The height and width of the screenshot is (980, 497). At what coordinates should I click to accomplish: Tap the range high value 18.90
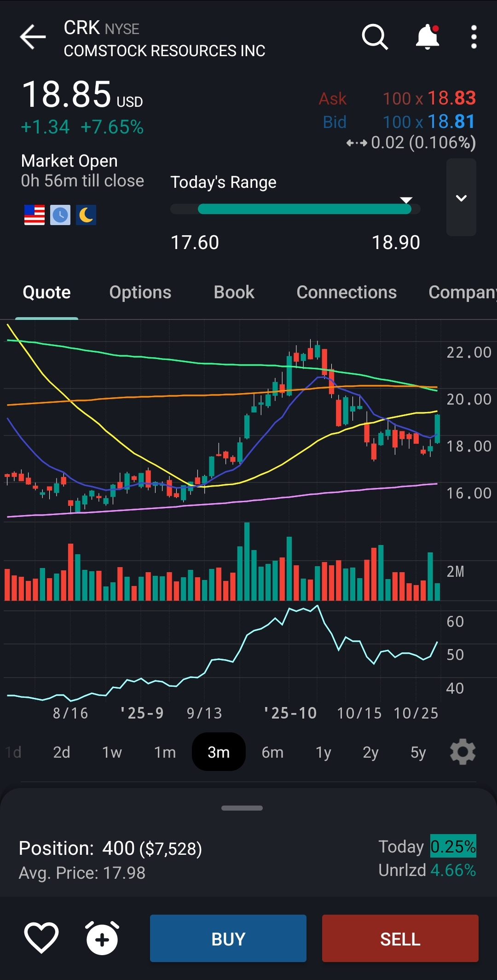(x=396, y=243)
